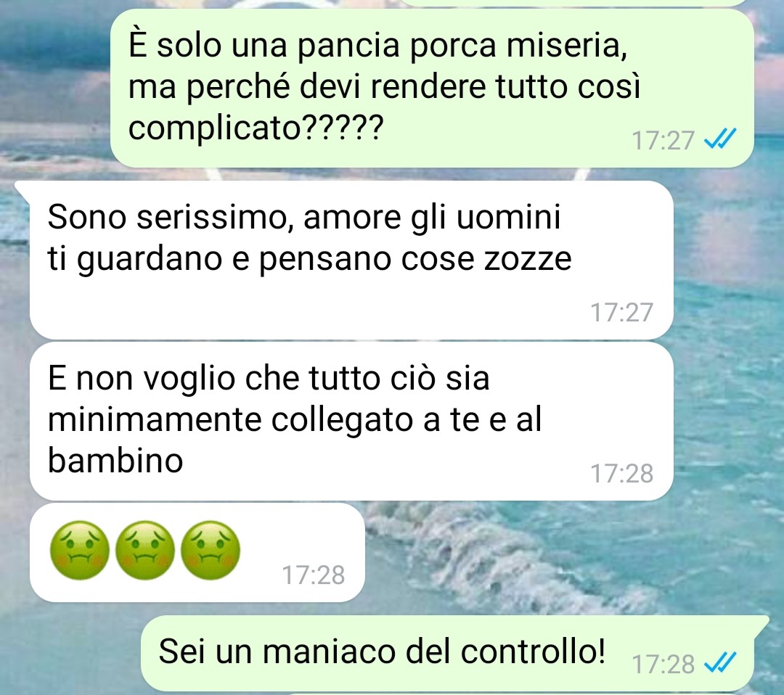Tap the 17:28 timestamp under 'bambino' message

click(622, 473)
